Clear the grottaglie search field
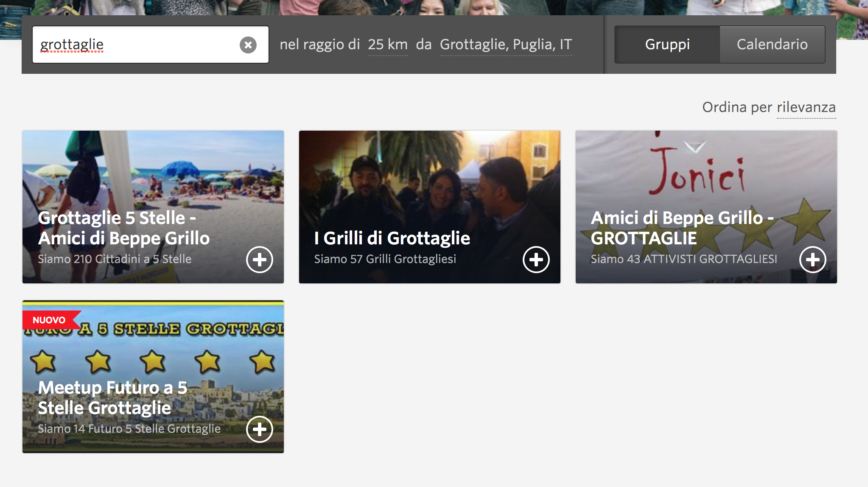Image resolution: width=868 pixels, height=487 pixels. (248, 45)
